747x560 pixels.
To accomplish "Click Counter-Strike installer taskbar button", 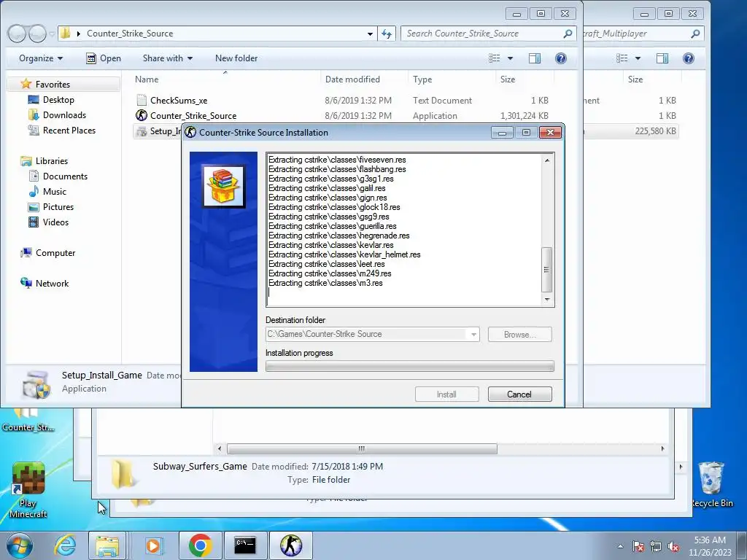I will pyautogui.click(x=290, y=545).
